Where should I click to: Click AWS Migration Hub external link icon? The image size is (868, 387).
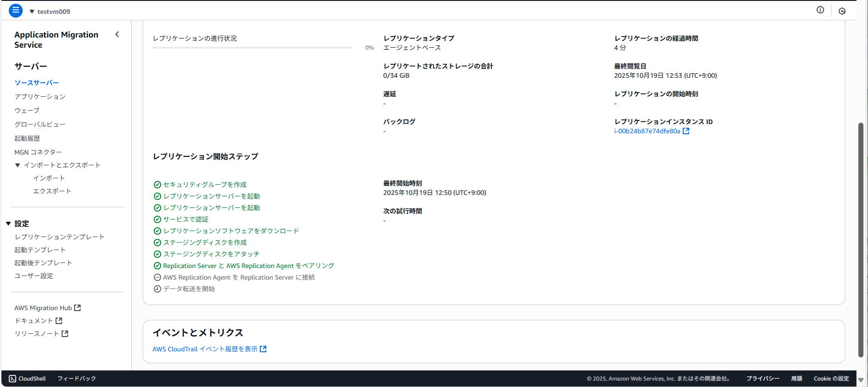click(x=77, y=308)
